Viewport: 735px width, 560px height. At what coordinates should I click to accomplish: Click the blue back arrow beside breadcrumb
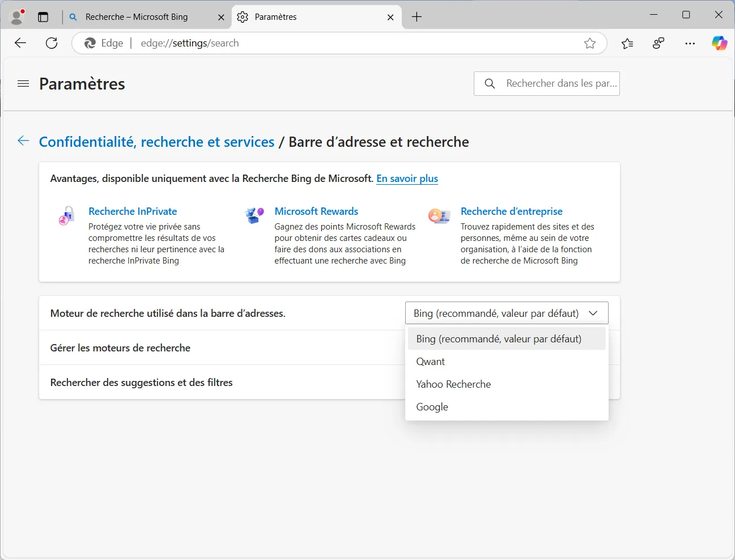23,141
